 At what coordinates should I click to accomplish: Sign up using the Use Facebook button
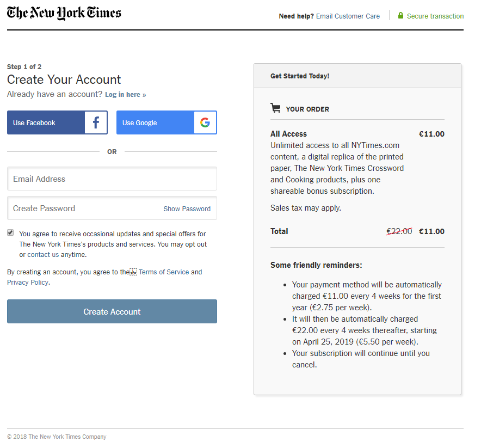click(57, 122)
